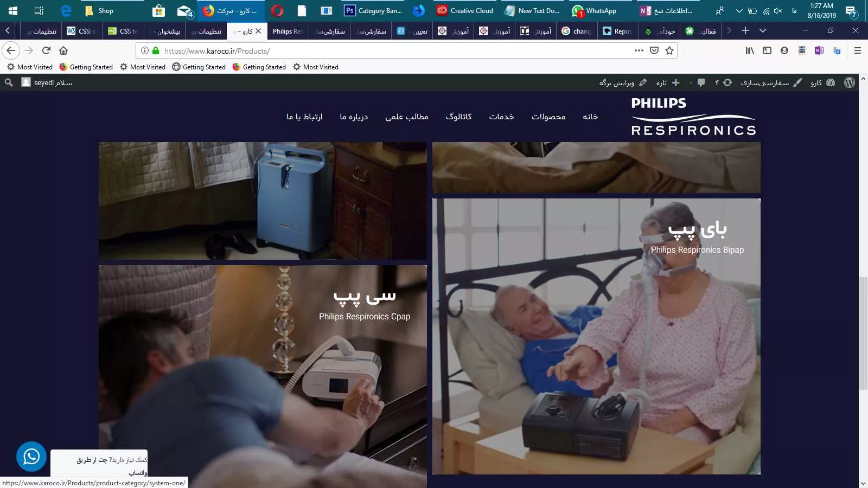Open the WordPress logo menu in admin bar
The image size is (868, 488).
point(850,82)
